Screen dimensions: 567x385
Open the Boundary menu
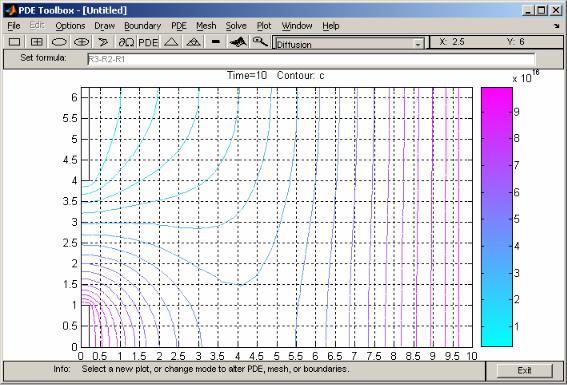pos(142,26)
